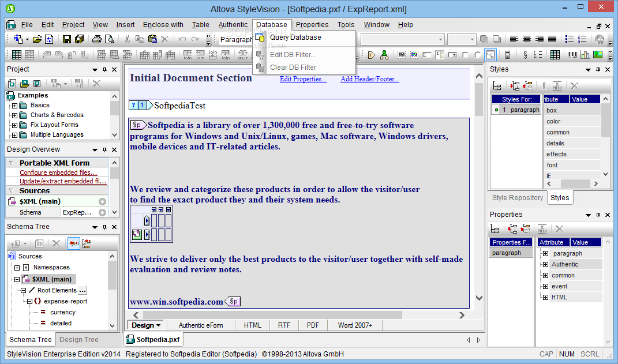618x364 pixels.
Task: Click the Paste clipboard icon
Action: pyautogui.click(x=152, y=39)
